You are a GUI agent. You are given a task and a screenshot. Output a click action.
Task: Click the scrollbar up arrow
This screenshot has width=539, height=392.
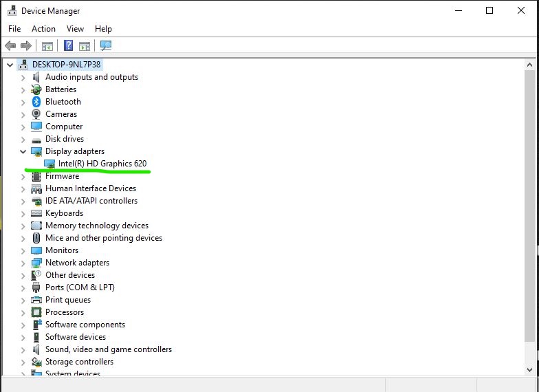click(x=529, y=65)
